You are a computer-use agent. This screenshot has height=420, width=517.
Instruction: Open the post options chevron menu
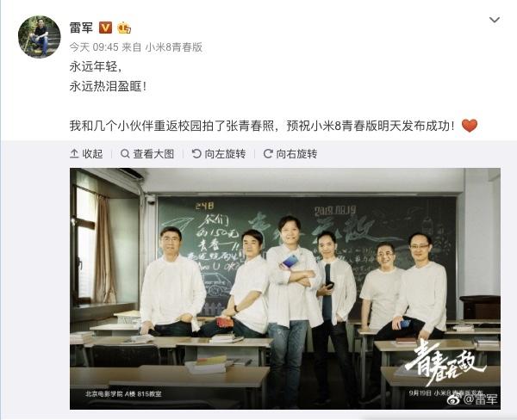point(495,20)
